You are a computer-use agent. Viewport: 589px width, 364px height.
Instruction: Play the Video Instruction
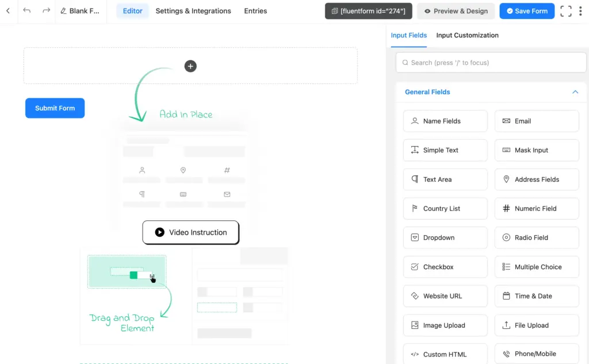coord(190,232)
